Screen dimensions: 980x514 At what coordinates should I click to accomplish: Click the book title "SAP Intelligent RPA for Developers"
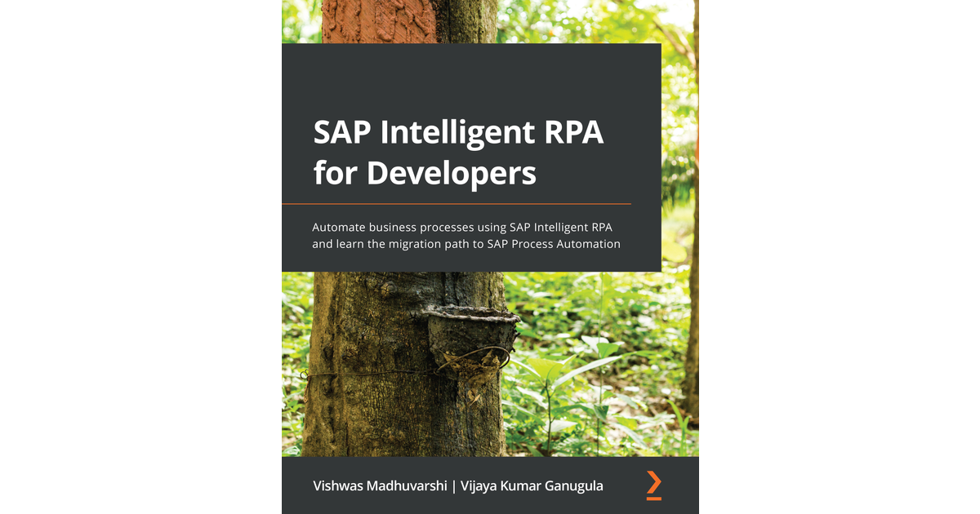click(458, 152)
